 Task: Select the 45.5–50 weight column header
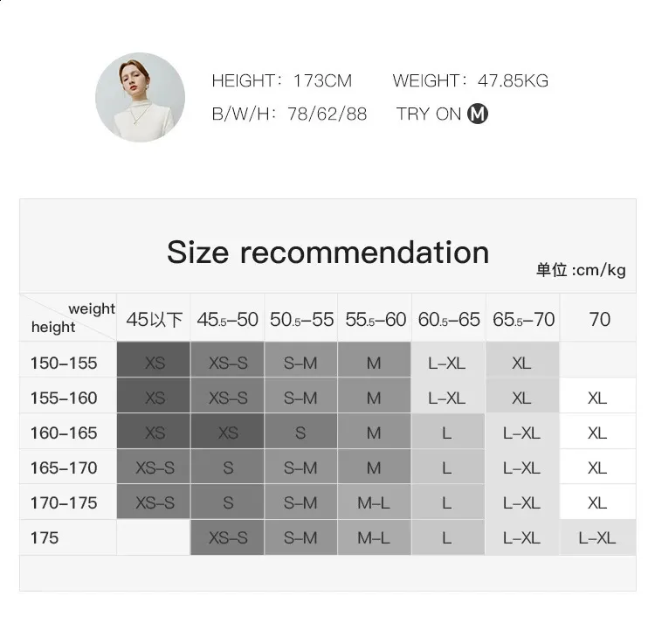coord(228,319)
